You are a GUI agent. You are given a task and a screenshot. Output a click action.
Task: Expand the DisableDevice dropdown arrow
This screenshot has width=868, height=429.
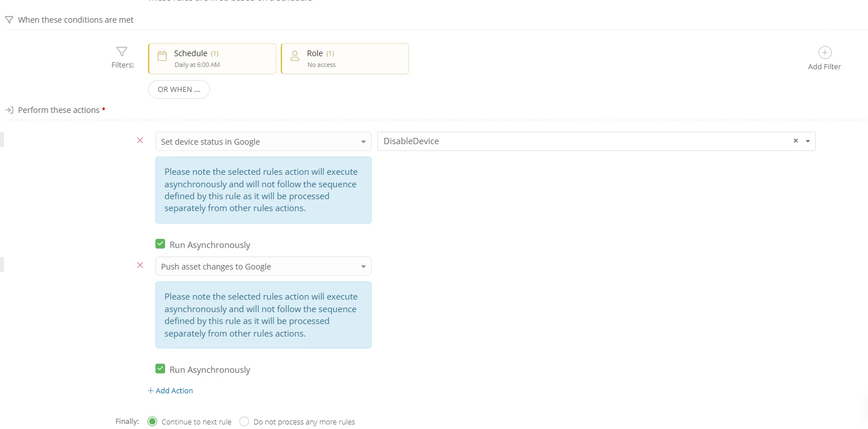click(808, 141)
